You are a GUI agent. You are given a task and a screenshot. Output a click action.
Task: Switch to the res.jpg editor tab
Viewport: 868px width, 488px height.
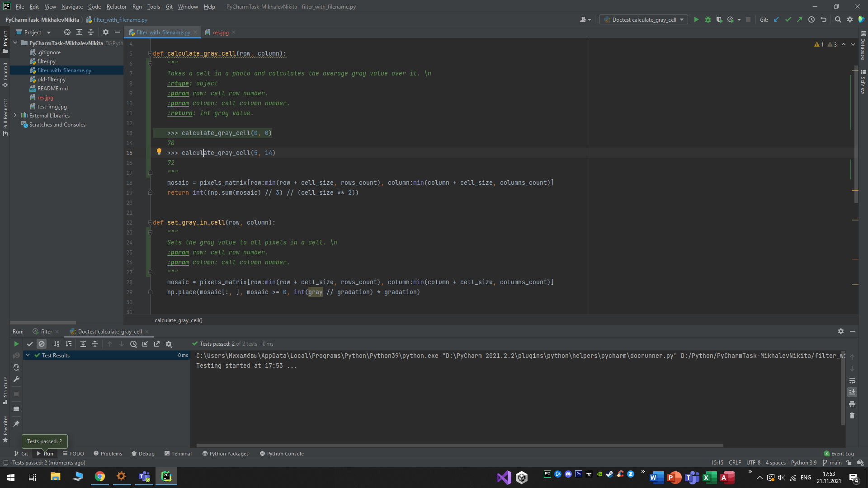[221, 32]
